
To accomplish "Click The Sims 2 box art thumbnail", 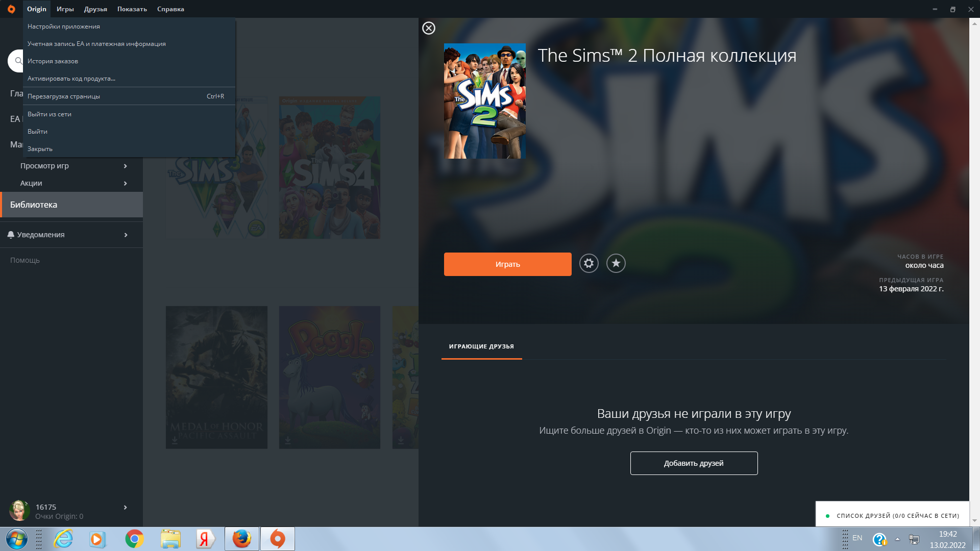I will [484, 101].
